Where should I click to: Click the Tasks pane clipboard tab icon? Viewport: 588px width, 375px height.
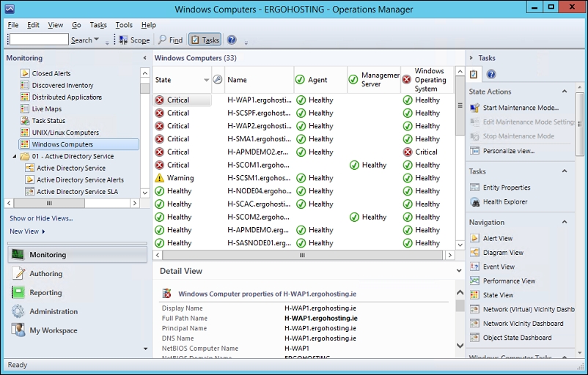pyautogui.click(x=474, y=74)
